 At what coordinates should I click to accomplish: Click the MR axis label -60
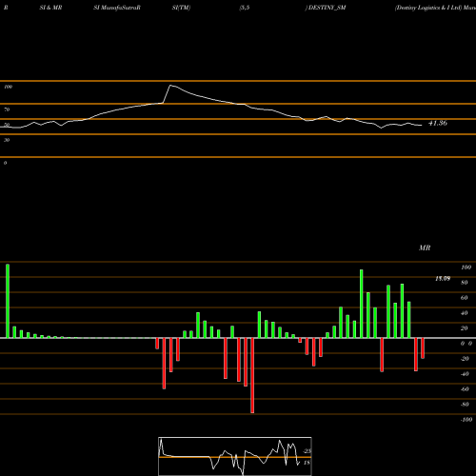click(x=465, y=389)
